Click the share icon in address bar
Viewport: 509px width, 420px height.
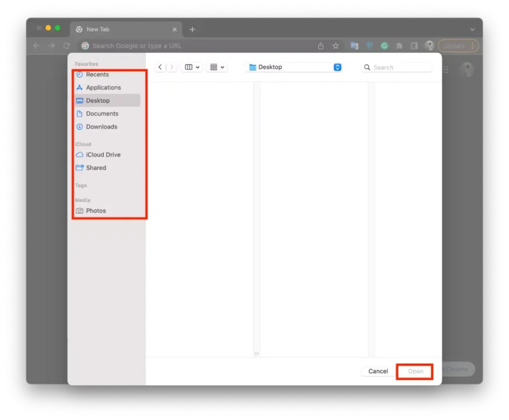(x=321, y=46)
